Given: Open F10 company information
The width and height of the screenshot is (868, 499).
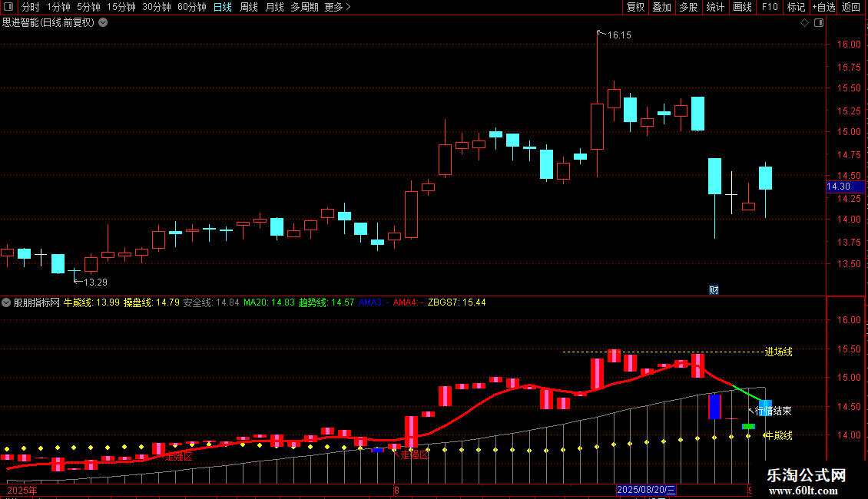Looking at the screenshot, I should [770, 7].
